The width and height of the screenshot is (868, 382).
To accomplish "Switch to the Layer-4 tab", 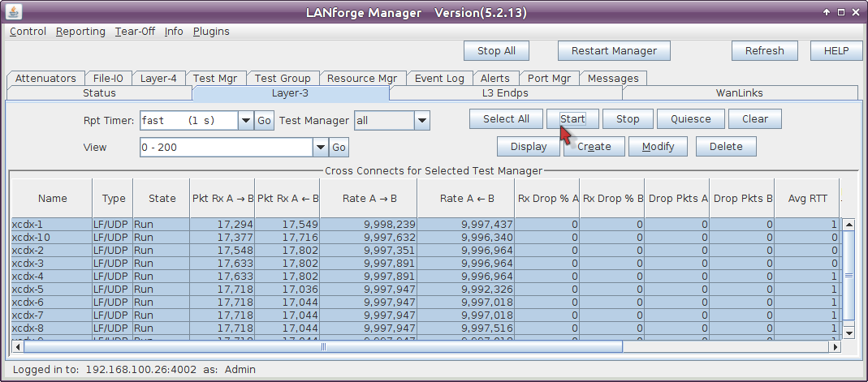I will [158, 79].
